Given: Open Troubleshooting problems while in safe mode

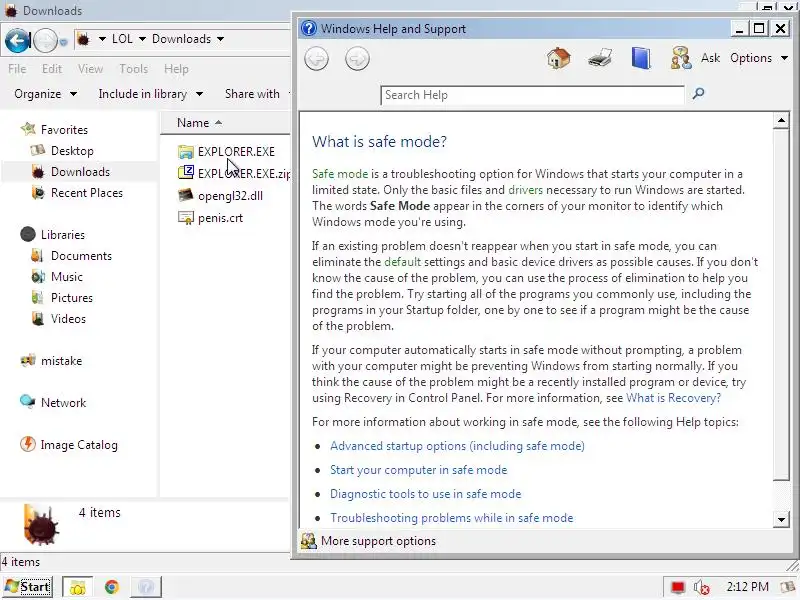Looking at the screenshot, I should (452, 518).
